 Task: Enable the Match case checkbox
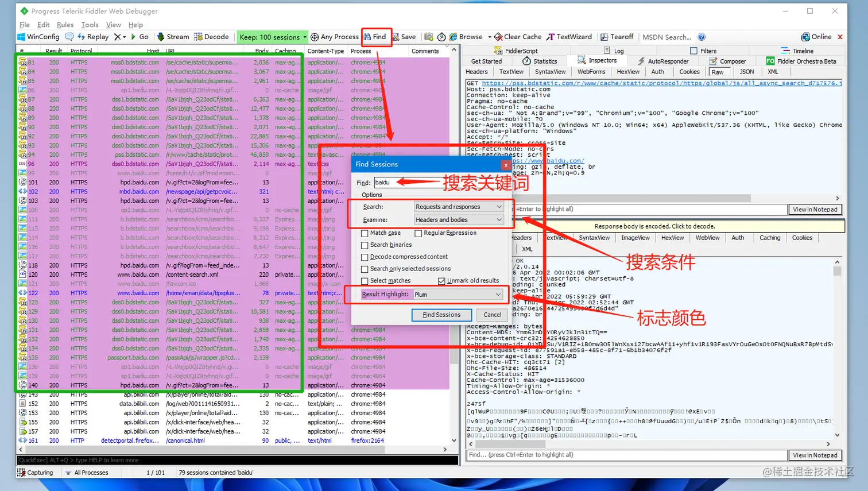365,233
